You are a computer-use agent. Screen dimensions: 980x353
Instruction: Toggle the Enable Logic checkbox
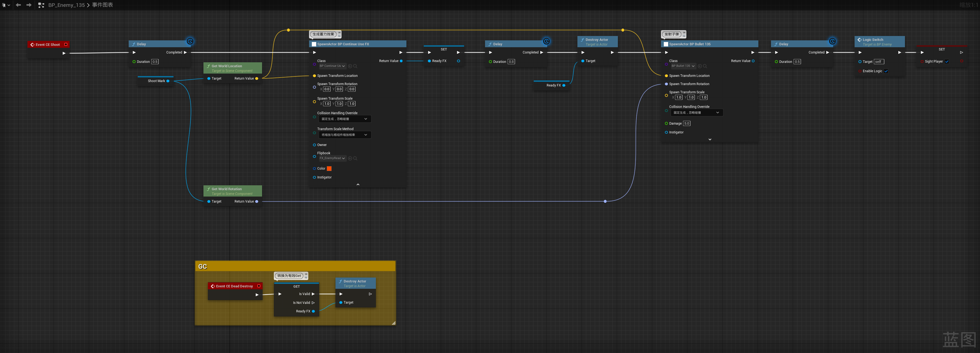click(886, 71)
